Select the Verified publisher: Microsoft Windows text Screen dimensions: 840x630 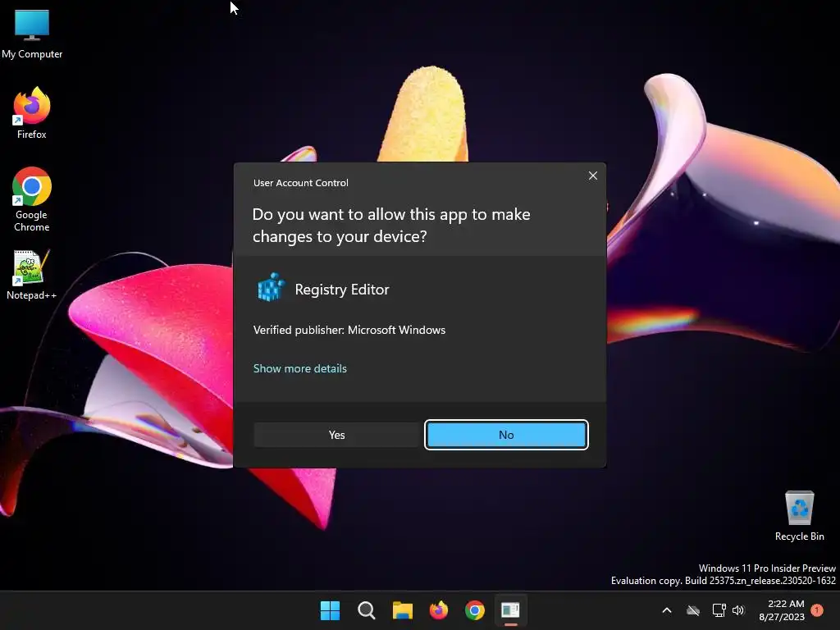pyautogui.click(x=349, y=330)
